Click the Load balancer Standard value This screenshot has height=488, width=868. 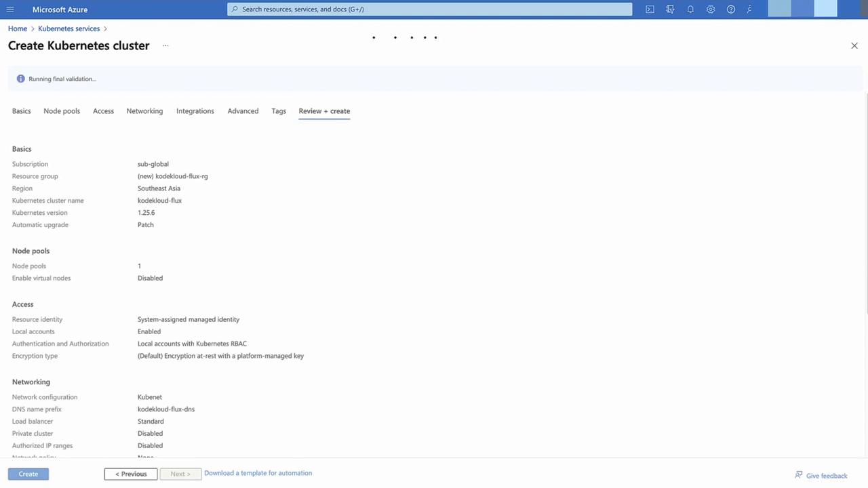(151, 422)
